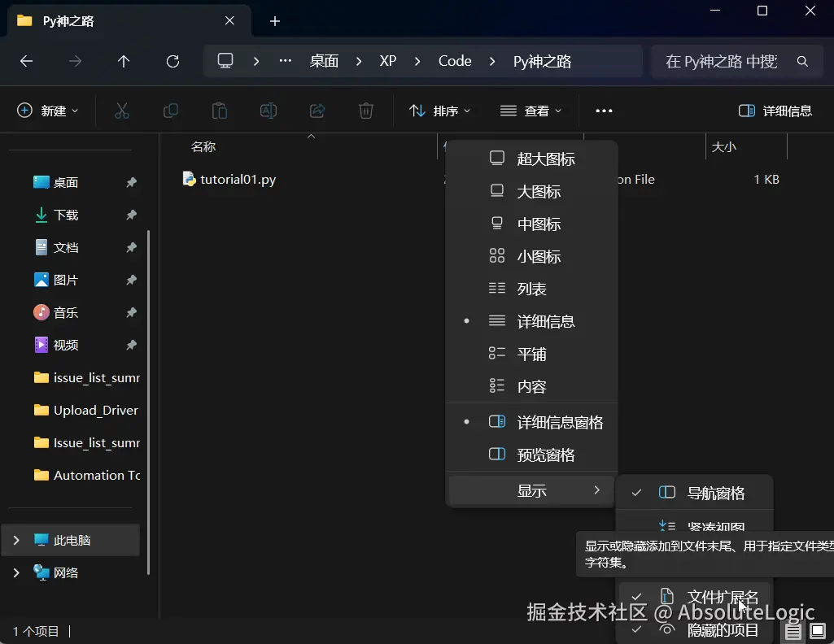Toggle the 导航窗格 checkmark option
This screenshot has height=644, width=834.
(x=694, y=493)
